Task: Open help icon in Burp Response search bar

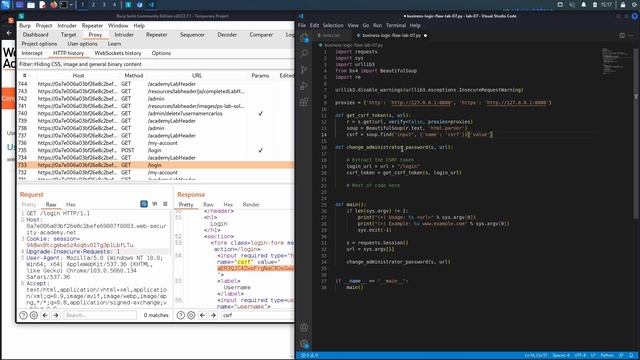Action: 180,315
